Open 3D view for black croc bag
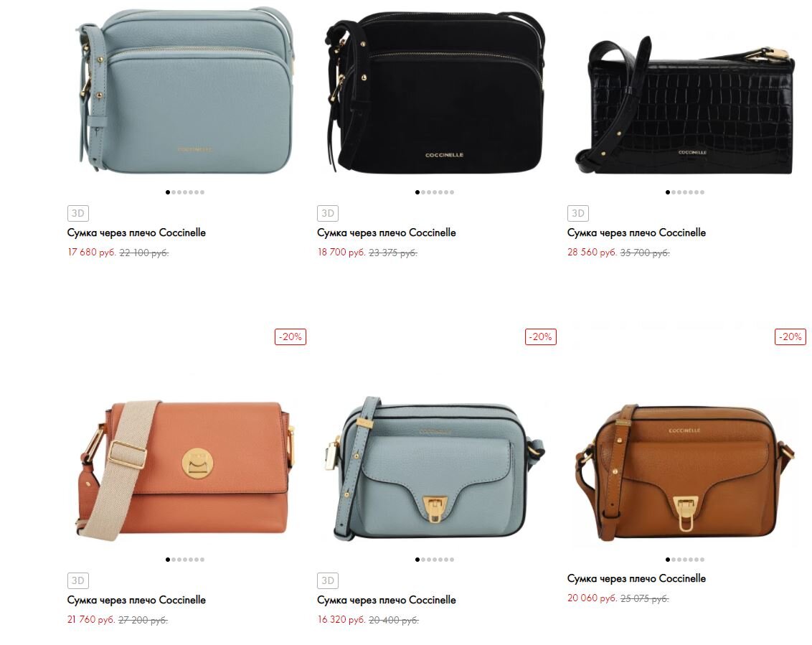This screenshot has width=812, height=645. point(578,213)
